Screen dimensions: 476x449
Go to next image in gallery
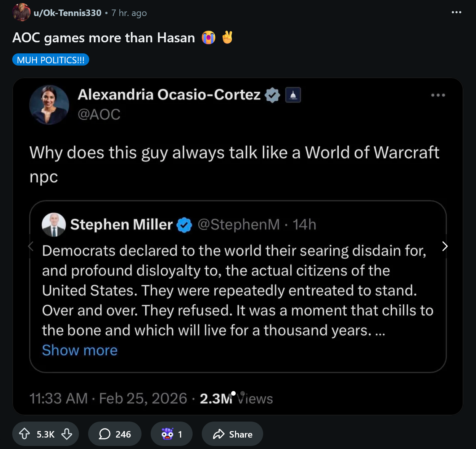(x=445, y=246)
